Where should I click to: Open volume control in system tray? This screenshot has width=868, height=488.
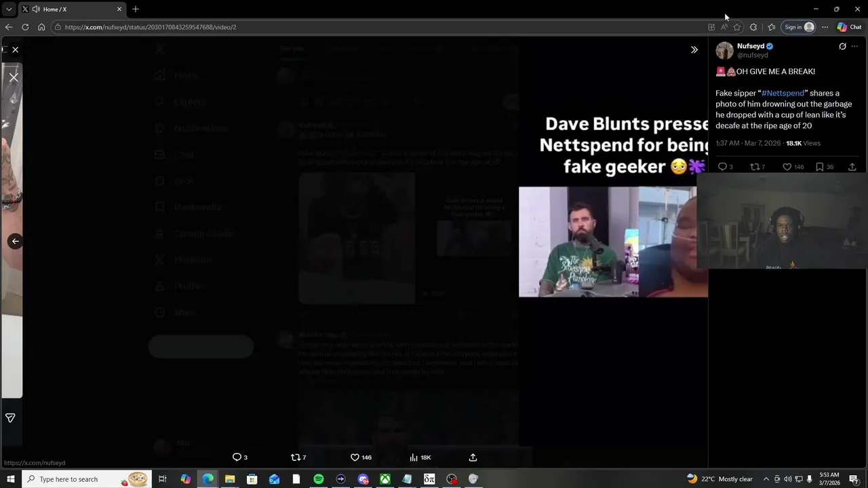pos(788,479)
